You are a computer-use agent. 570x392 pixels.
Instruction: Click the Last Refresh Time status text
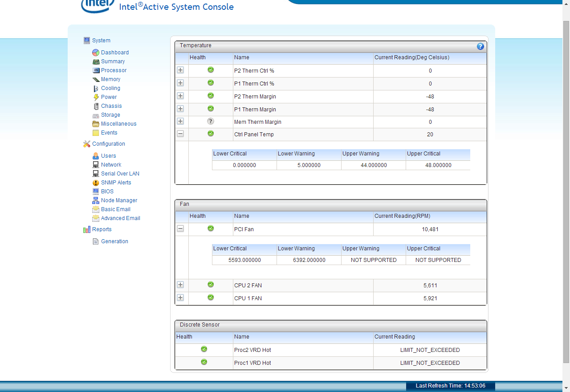[450, 386]
